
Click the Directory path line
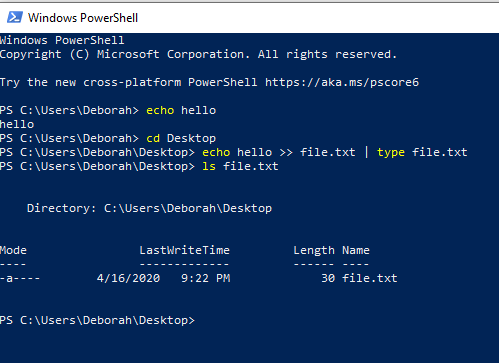(x=149, y=208)
